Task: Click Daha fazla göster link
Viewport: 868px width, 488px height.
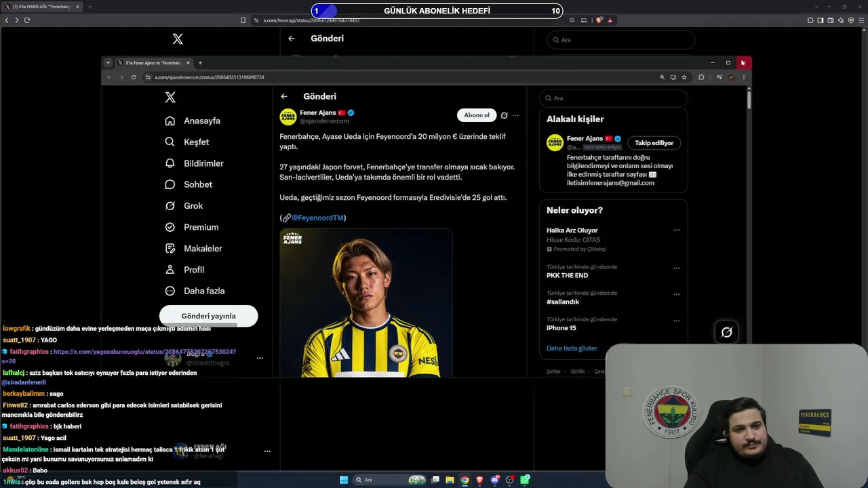Action: point(572,348)
